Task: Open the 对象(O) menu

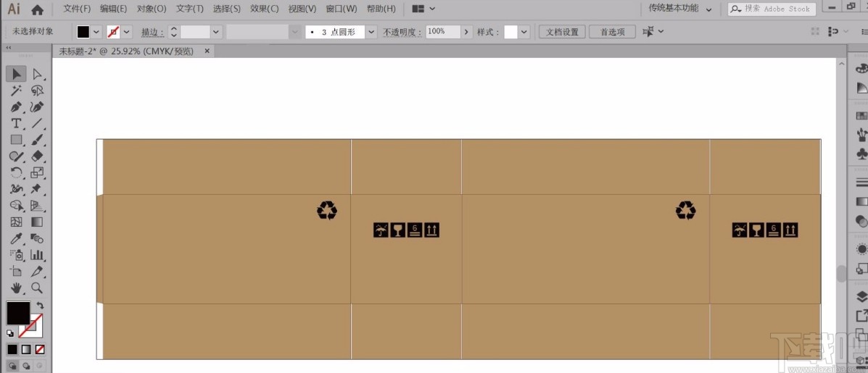Action: (152, 9)
